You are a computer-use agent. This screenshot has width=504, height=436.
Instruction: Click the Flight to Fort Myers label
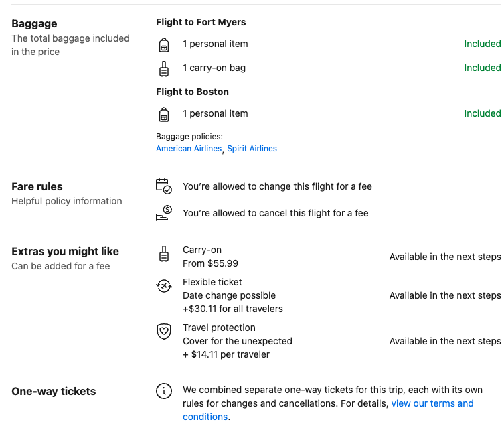[x=201, y=22]
